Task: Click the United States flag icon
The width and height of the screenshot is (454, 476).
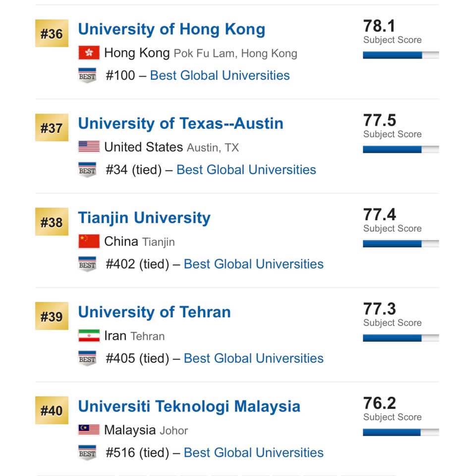Action: 89,147
